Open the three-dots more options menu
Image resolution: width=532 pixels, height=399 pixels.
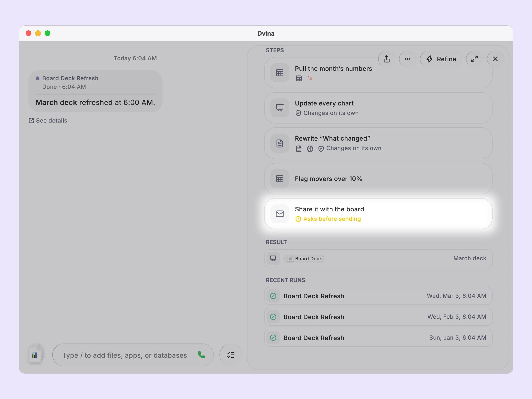(407, 59)
